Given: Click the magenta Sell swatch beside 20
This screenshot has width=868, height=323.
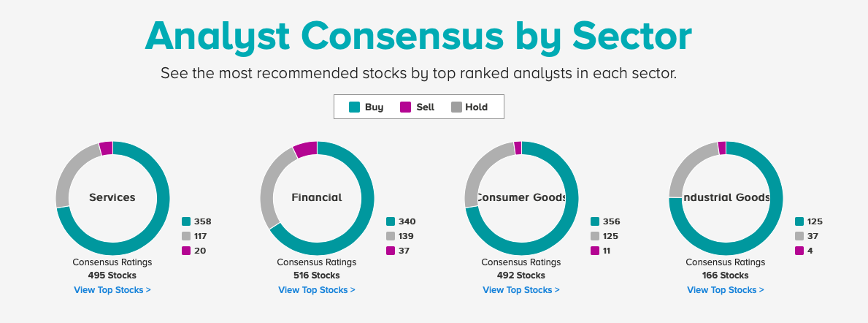Looking at the screenshot, I should (x=186, y=251).
